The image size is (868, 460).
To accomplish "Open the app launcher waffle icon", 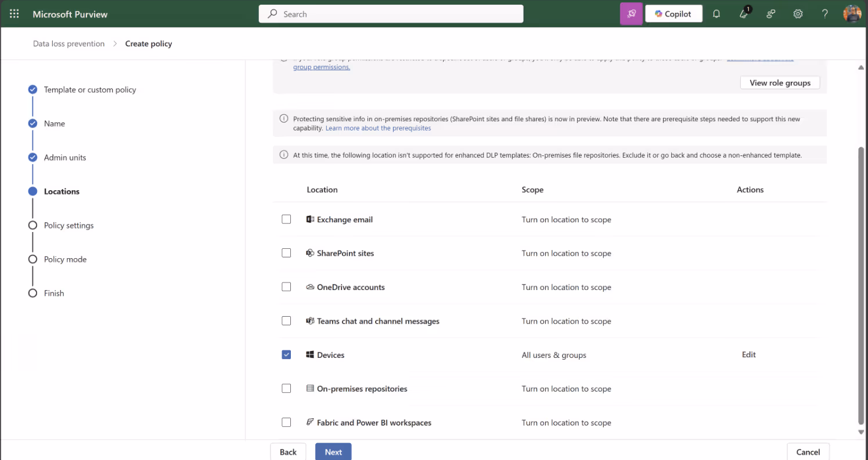I will point(15,14).
